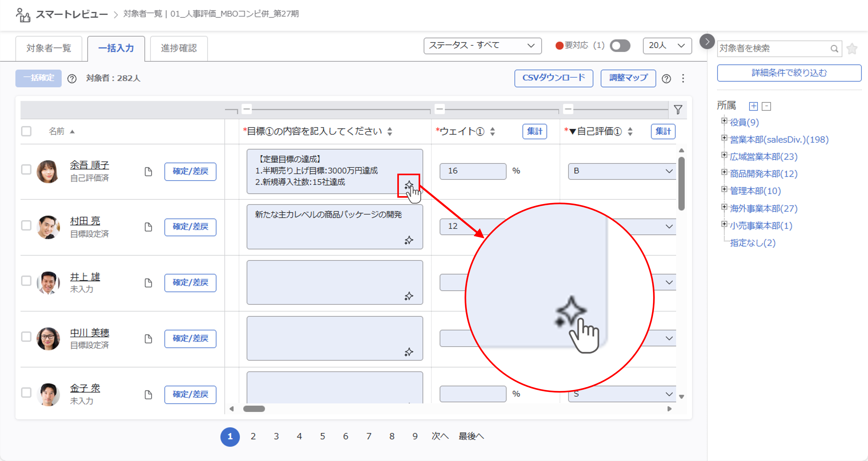This screenshot has width=868, height=461.
Task: Click the CSVダウンロード button
Action: tap(554, 78)
